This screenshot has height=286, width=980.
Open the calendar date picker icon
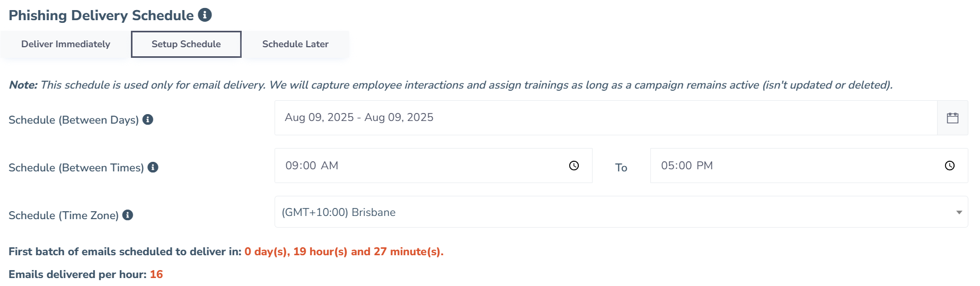pyautogui.click(x=952, y=118)
